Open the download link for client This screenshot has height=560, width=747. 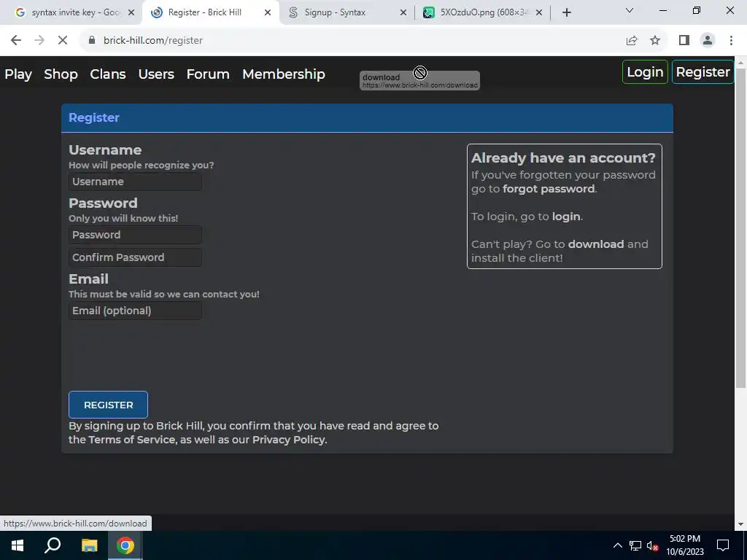[596, 244]
